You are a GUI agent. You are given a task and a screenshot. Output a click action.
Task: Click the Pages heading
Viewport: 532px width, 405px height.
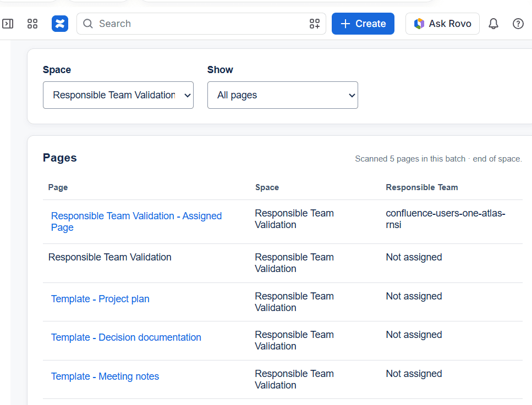coord(60,158)
